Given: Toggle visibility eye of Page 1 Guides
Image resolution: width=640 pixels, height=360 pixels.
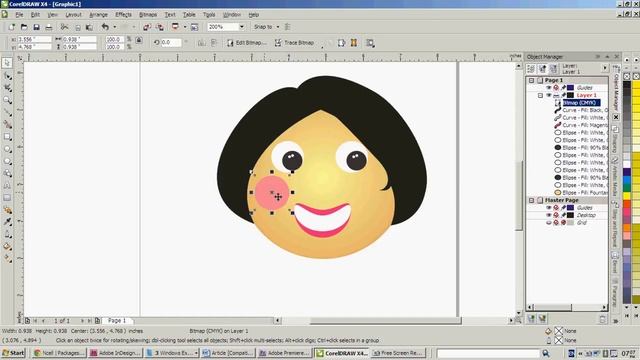Looking at the screenshot, I should point(549,88).
